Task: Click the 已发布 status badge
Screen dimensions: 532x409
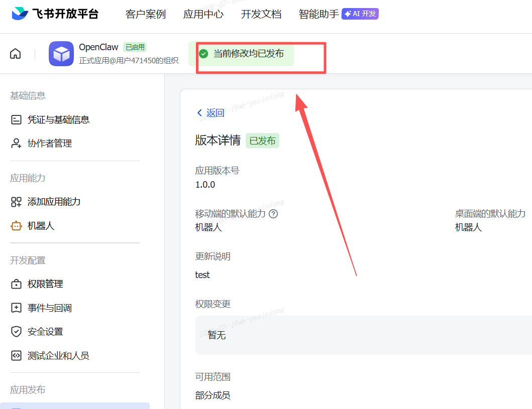Action: tap(262, 141)
